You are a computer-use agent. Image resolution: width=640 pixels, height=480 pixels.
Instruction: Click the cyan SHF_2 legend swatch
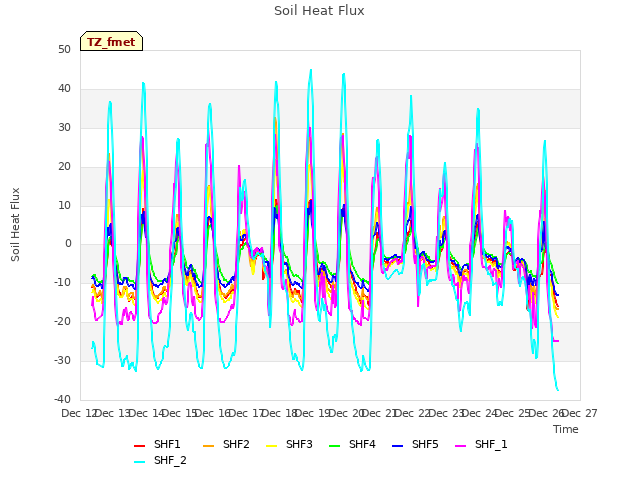(140, 462)
